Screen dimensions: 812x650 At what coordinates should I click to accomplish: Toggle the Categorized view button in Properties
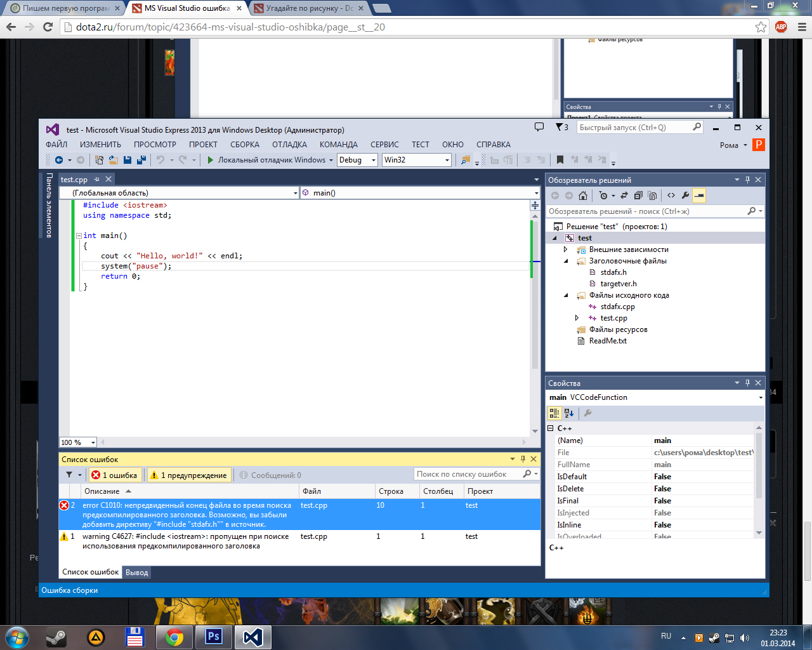(554, 413)
